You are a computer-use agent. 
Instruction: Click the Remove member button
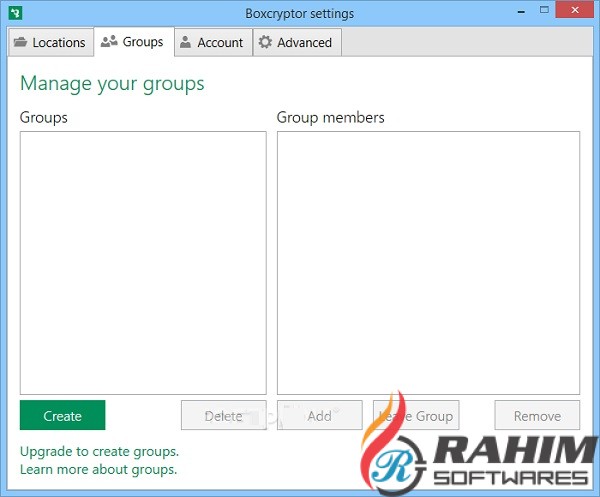tap(537, 415)
